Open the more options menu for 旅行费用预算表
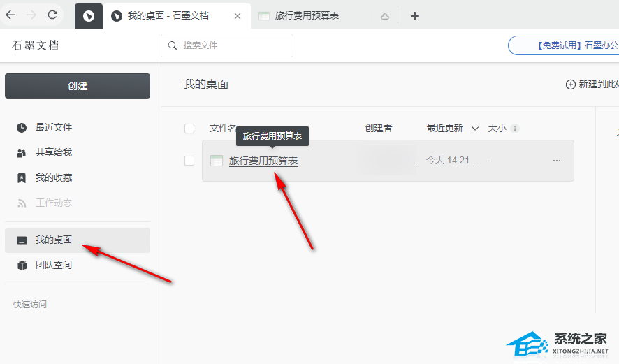 pyautogui.click(x=557, y=161)
